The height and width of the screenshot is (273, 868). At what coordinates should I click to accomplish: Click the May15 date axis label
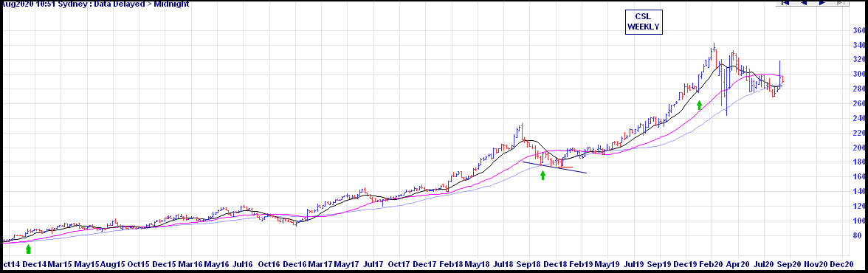[87, 265]
